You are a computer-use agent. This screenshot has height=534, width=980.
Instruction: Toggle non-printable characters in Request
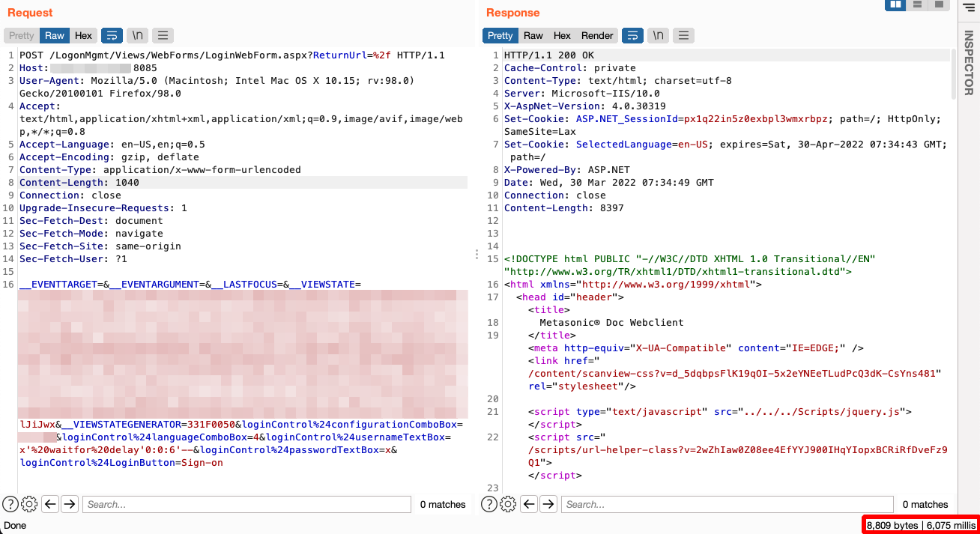(137, 35)
